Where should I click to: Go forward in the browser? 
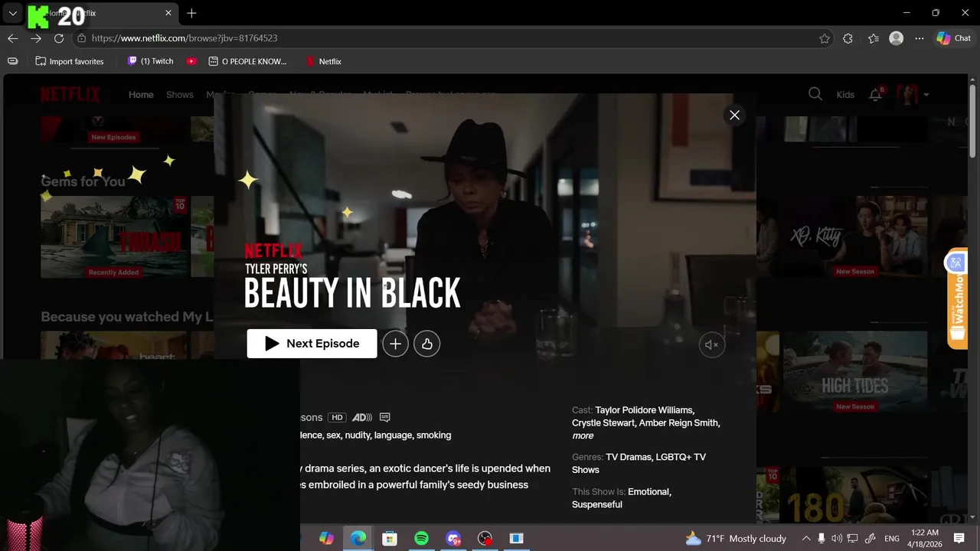36,38
